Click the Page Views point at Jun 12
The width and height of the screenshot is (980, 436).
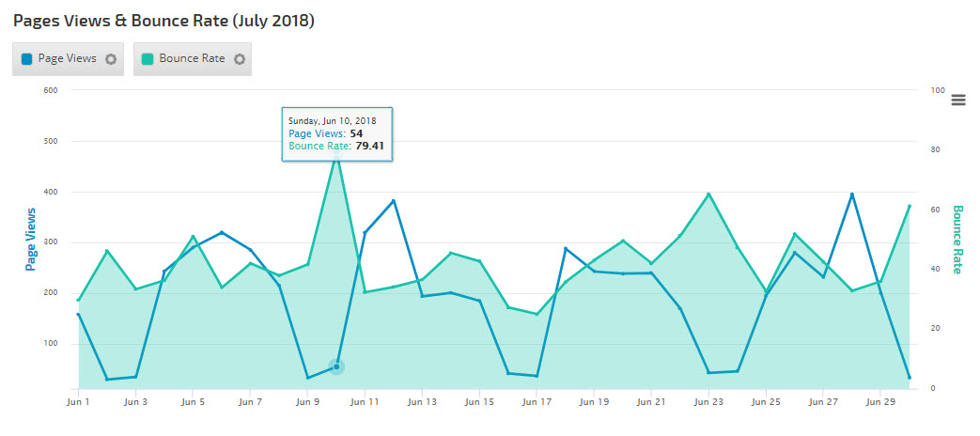[x=394, y=201]
